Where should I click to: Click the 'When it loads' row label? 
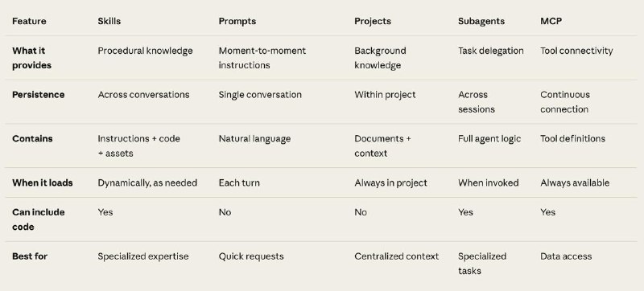[43, 182]
